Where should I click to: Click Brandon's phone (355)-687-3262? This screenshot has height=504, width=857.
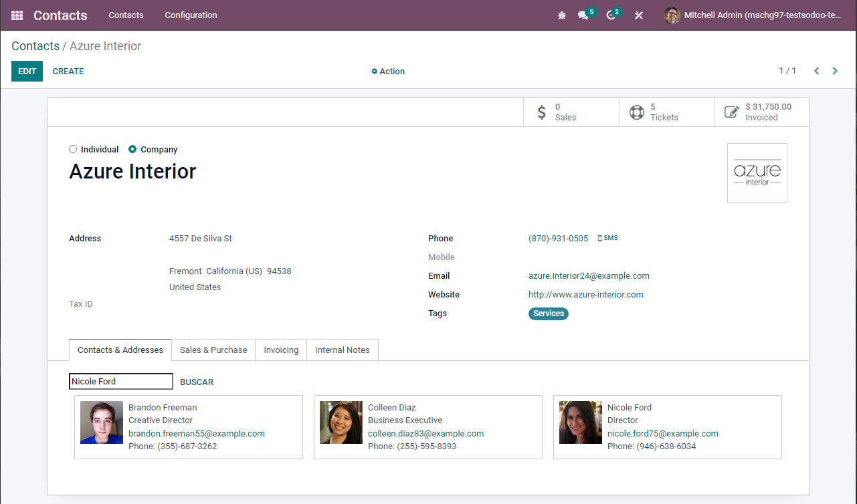[x=187, y=447]
